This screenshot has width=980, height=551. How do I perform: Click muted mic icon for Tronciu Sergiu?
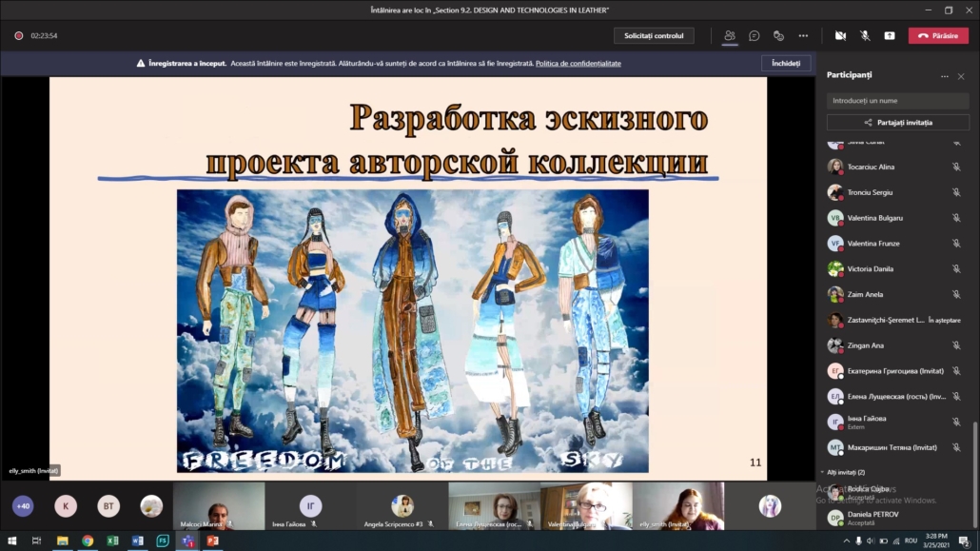coord(956,192)
